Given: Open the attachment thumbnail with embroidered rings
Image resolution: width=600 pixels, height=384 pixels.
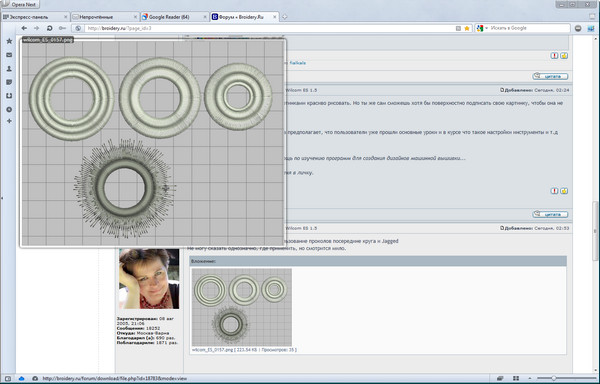Looking at the screenshot, I should click(241, 308).
